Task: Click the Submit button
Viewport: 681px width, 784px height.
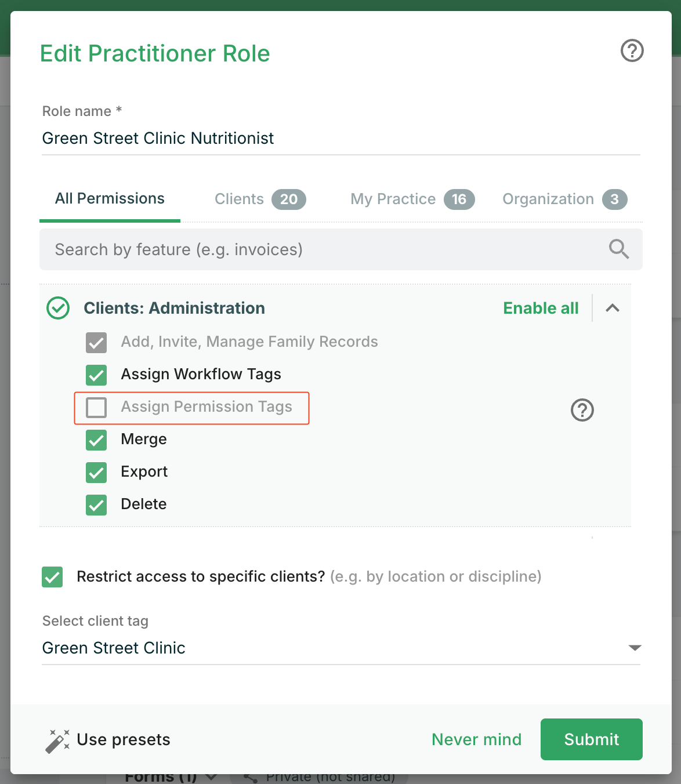Action: coord(591,739)
